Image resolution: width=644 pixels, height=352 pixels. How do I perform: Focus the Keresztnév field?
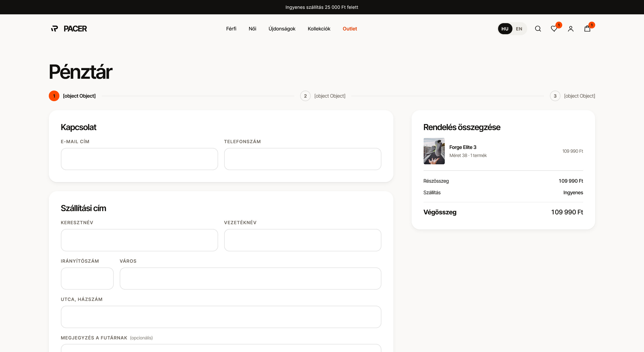(x=139, y=240)
